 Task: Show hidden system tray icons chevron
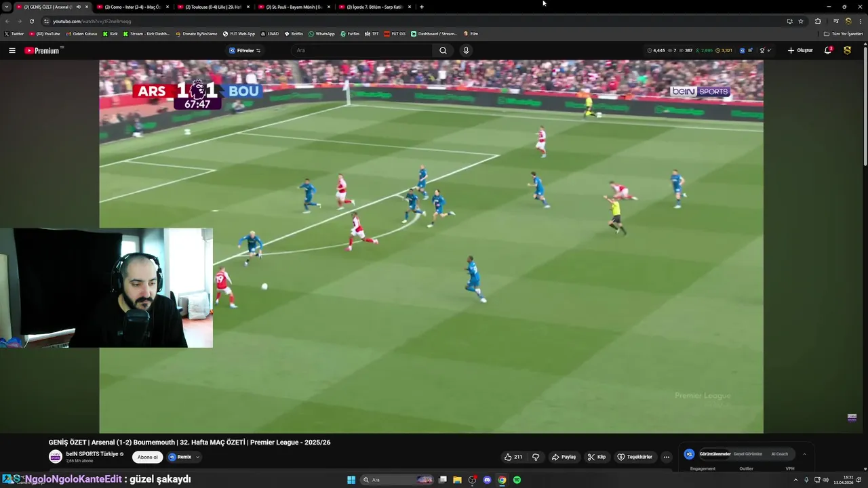pyautogui.click(x=795, y=480)
